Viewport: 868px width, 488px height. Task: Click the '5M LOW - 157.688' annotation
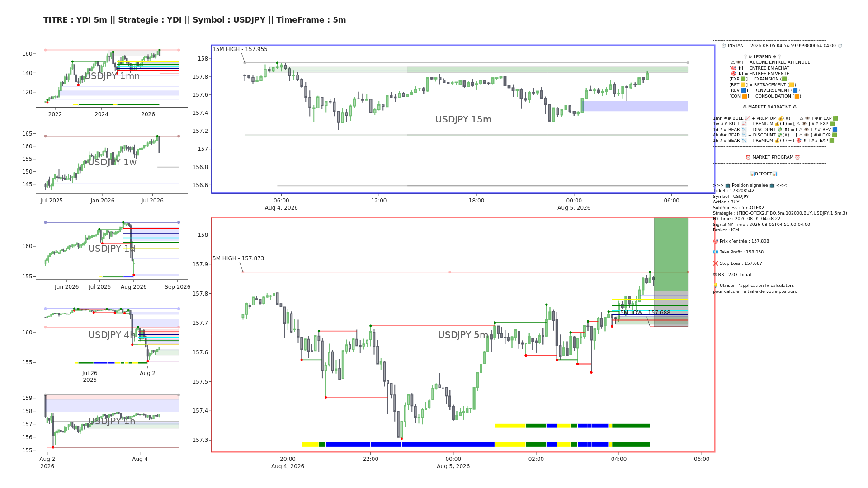(645, 313)
